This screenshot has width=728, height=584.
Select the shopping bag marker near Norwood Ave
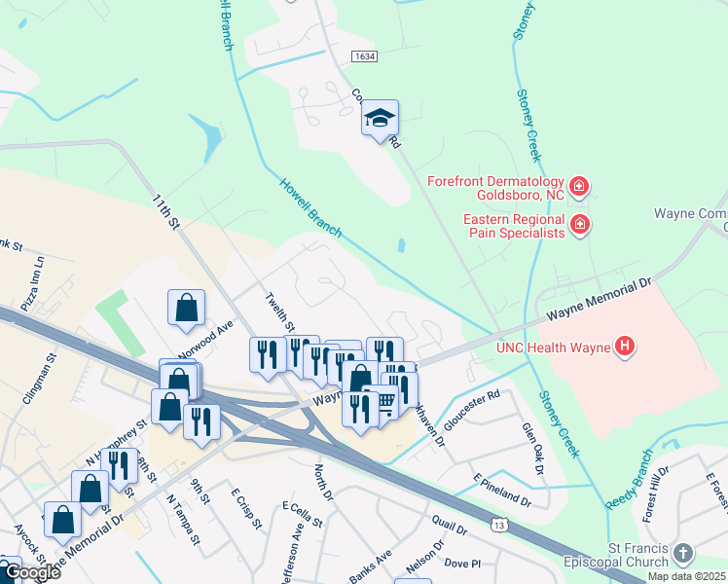(x=186, y=309)
